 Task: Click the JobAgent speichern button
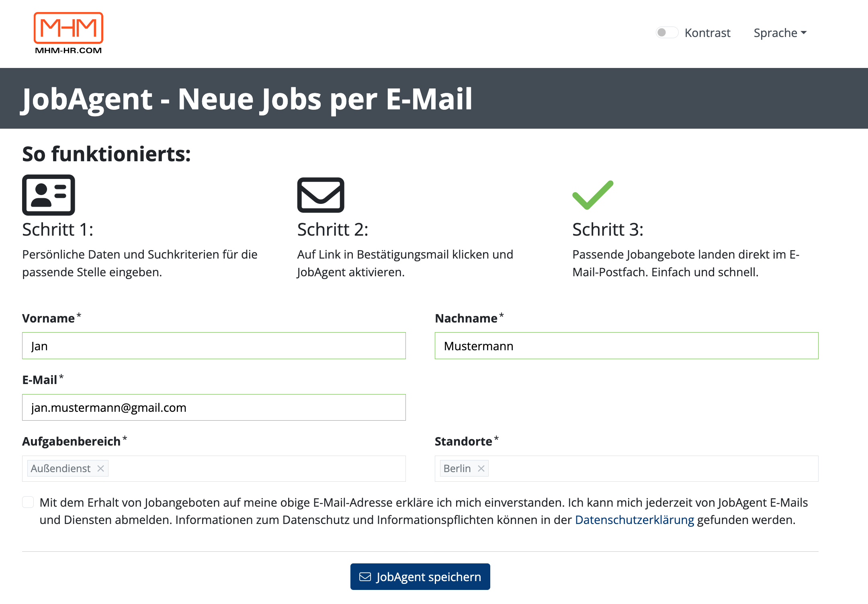click(420, 577)
